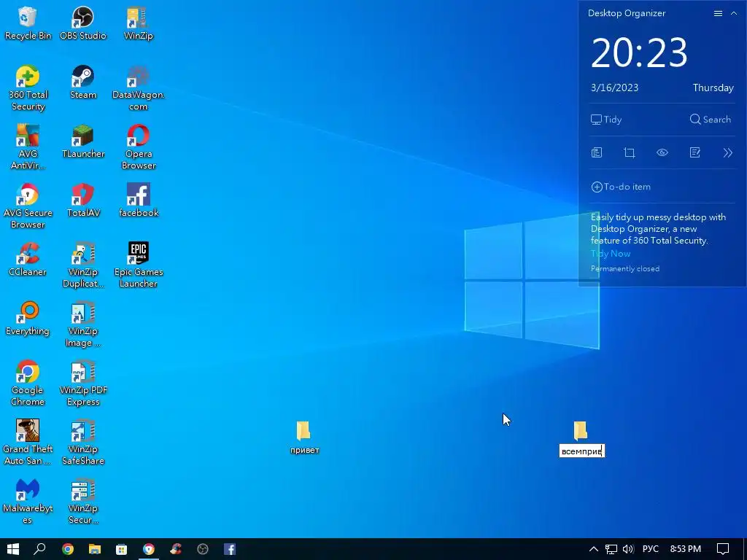This screenshot has height=560, width=747.
Task: Select the TotalAV shortcut
Action: pyautogui.click(x=83, y=200)
